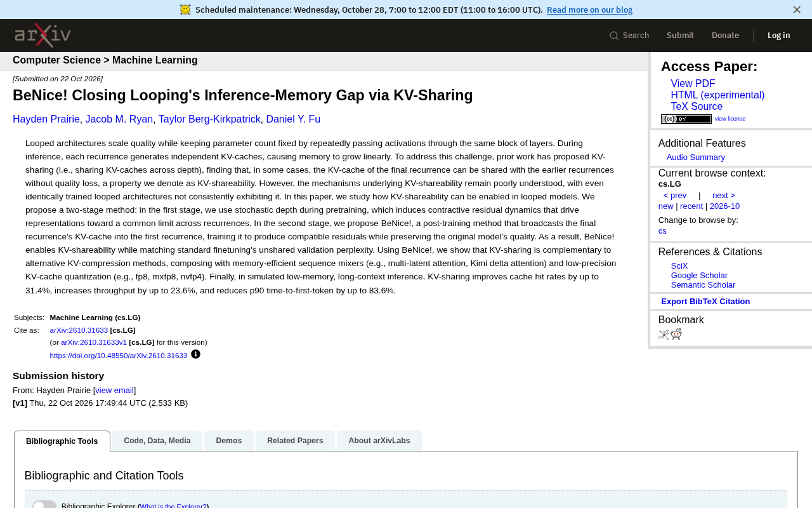Bookmark paper on BibSonomy

[664, 335]
